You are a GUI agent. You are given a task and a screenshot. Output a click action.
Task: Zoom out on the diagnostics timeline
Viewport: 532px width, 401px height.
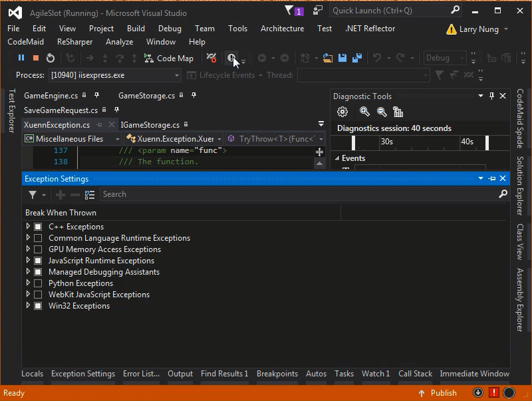click(382, 112)
